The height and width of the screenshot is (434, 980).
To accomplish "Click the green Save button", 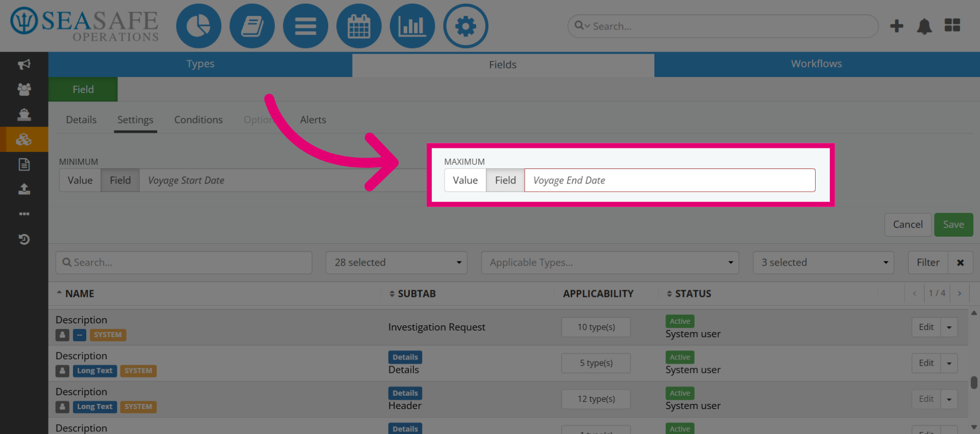I will (953, 225).
